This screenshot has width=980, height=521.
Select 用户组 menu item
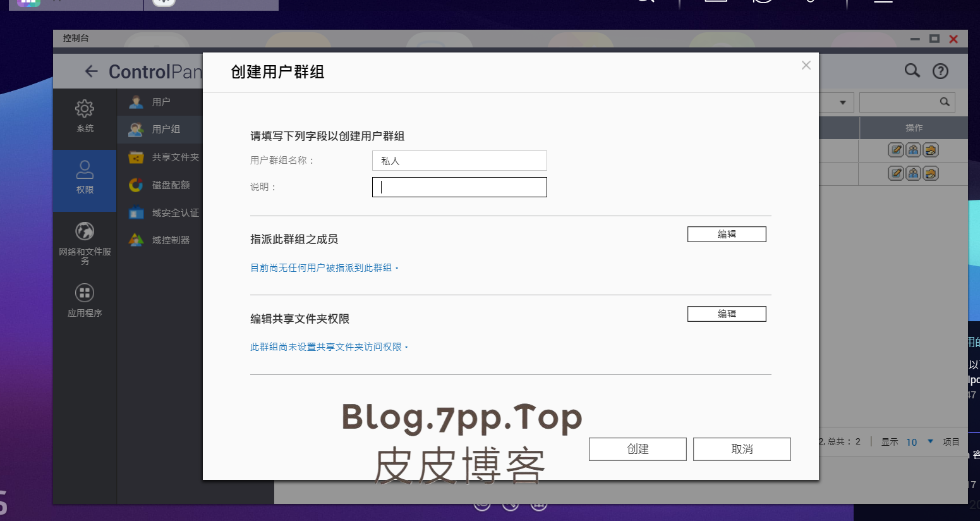160,129
